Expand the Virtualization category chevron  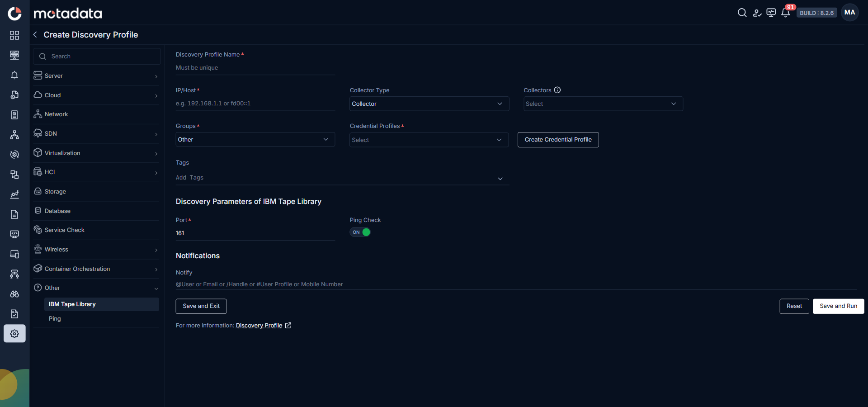pos(156,154)
